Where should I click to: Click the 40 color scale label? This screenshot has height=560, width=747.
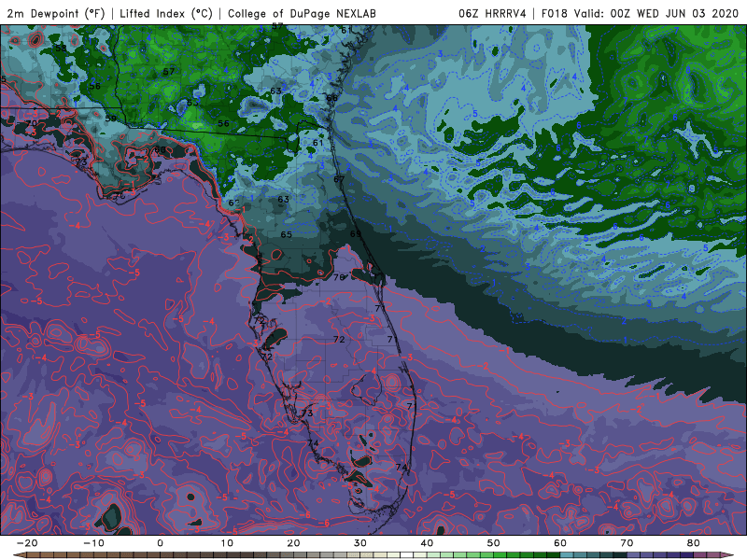tap(427, 543)
